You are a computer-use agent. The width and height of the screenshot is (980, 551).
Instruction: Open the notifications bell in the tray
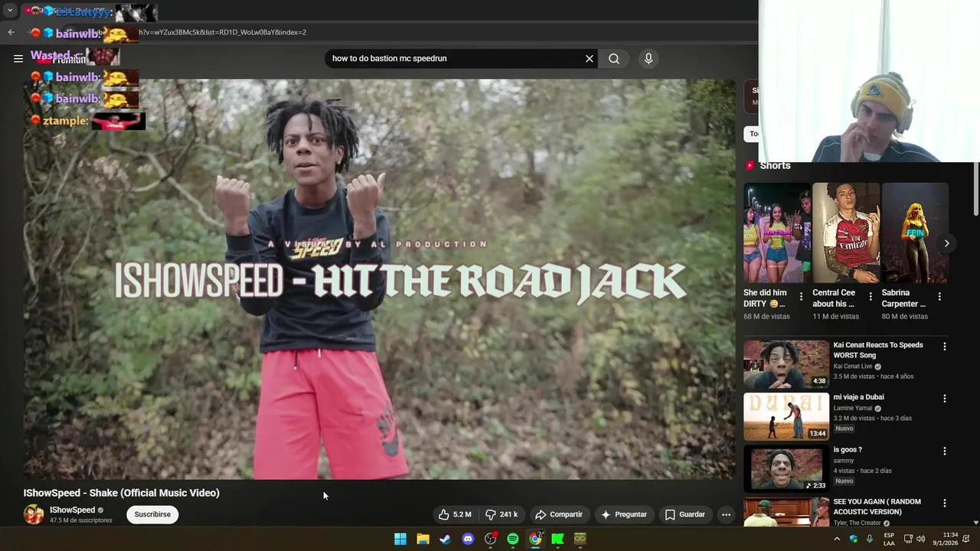[x=967, y=539]
